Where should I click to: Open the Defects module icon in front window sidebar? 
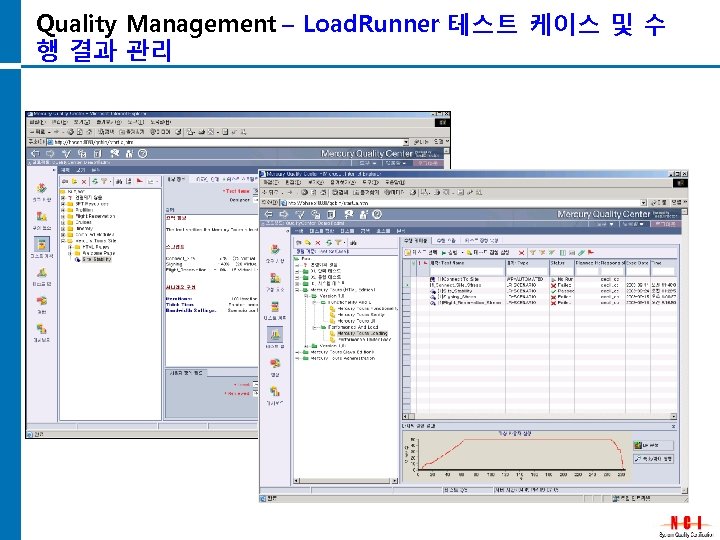(x=275, y=363)
